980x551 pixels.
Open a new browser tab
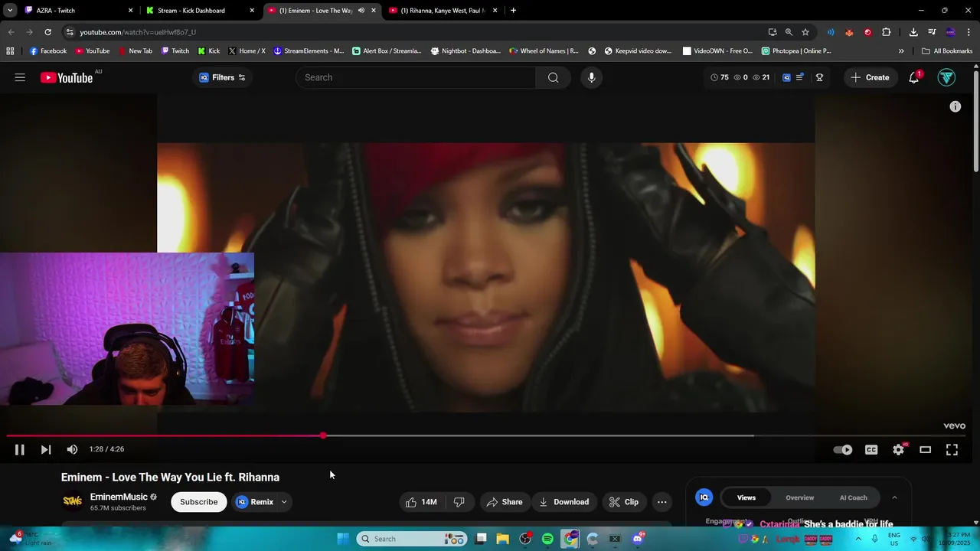pyautogui.click(x=513, y=11)
